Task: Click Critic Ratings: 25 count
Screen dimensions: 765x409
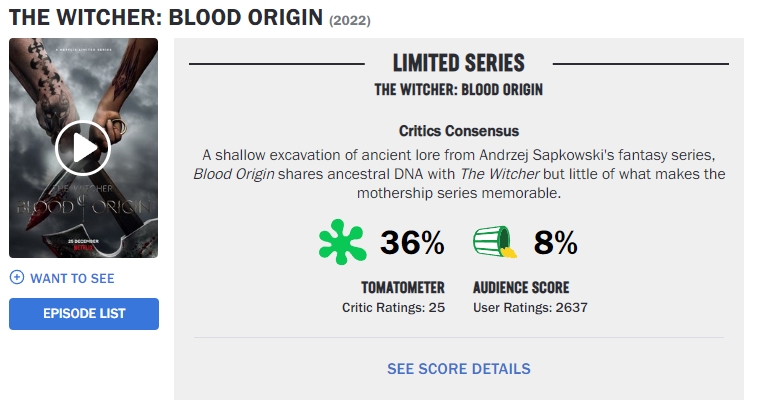Action: pyautogui.click(x=393, y=307)
